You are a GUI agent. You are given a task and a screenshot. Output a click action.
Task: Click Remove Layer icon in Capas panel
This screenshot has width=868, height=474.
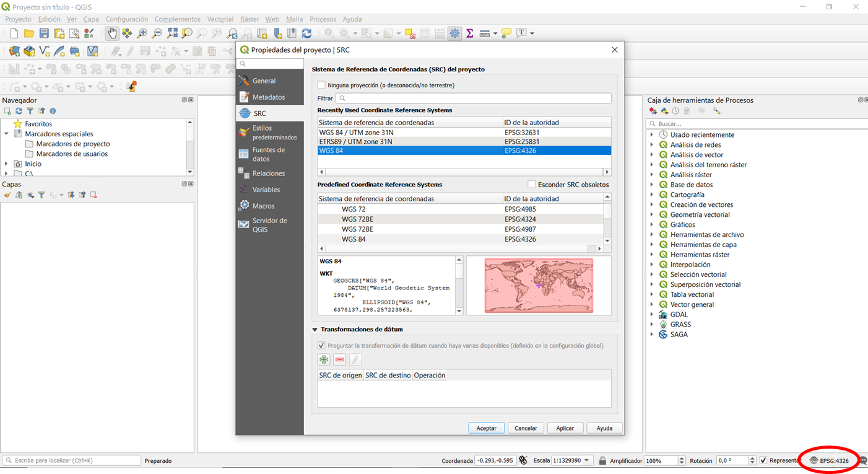[x=93, y=195]
